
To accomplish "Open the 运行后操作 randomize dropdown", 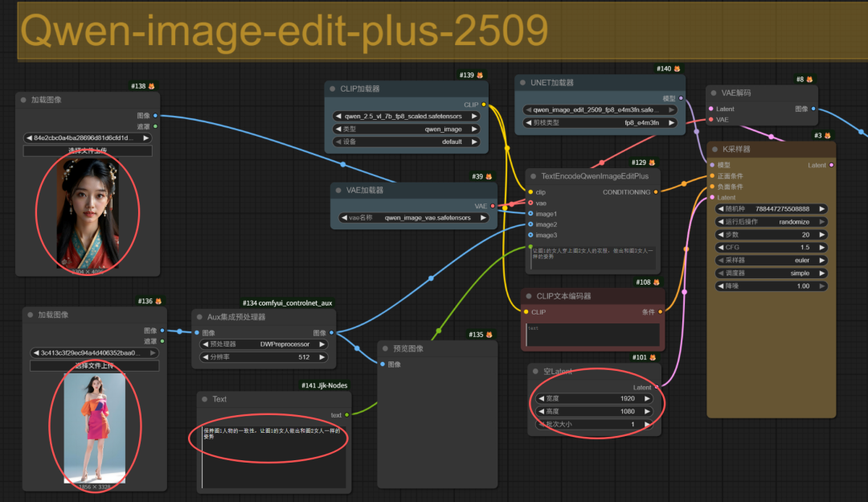I will coord(771,221).
